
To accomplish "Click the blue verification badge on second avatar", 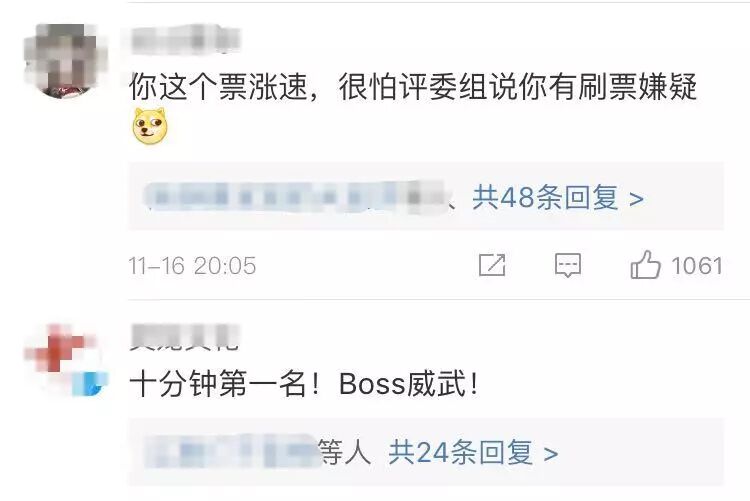I will [x=89, y=383].
